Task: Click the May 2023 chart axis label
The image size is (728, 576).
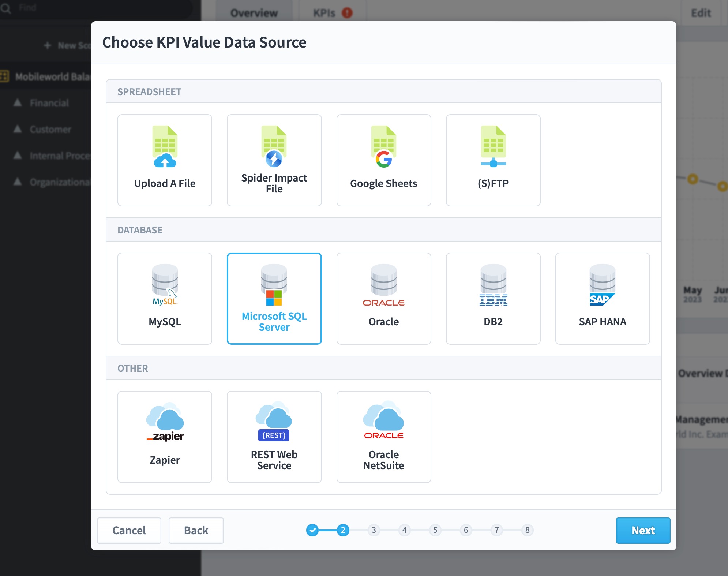Action: 693,295
